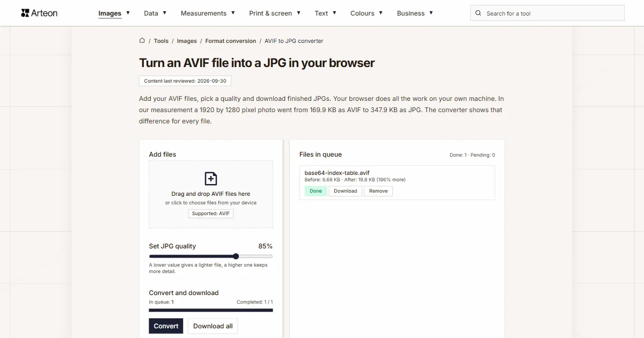Screen dimensions: 644x338
Task: Go to Format conversion breadcrumb link
Action: (231, 41)
